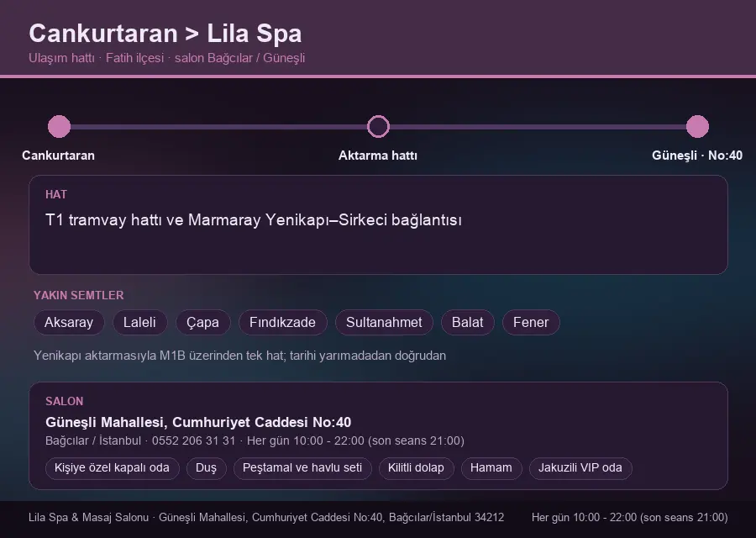Choose the Fındıkzade chip

pos(282,322)
